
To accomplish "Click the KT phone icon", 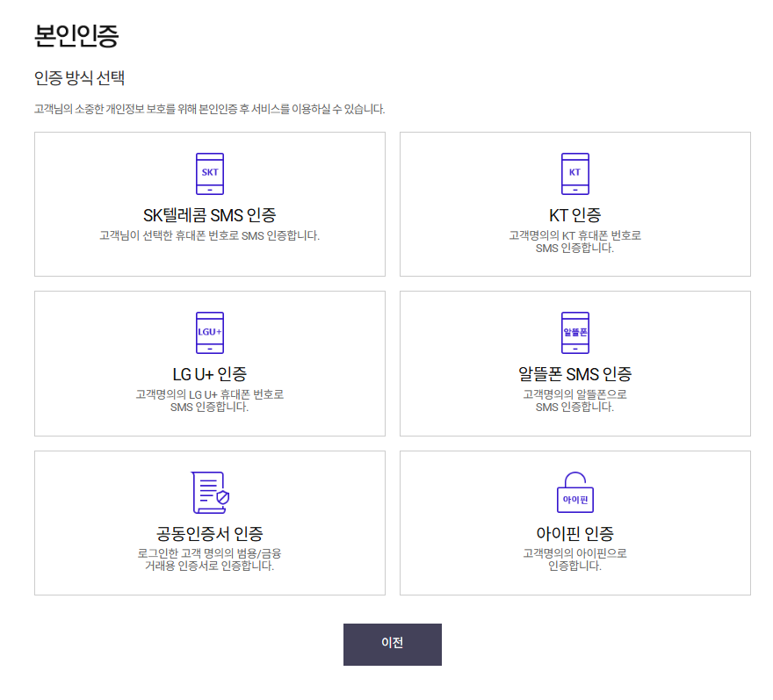I will (x=574, y=174).
